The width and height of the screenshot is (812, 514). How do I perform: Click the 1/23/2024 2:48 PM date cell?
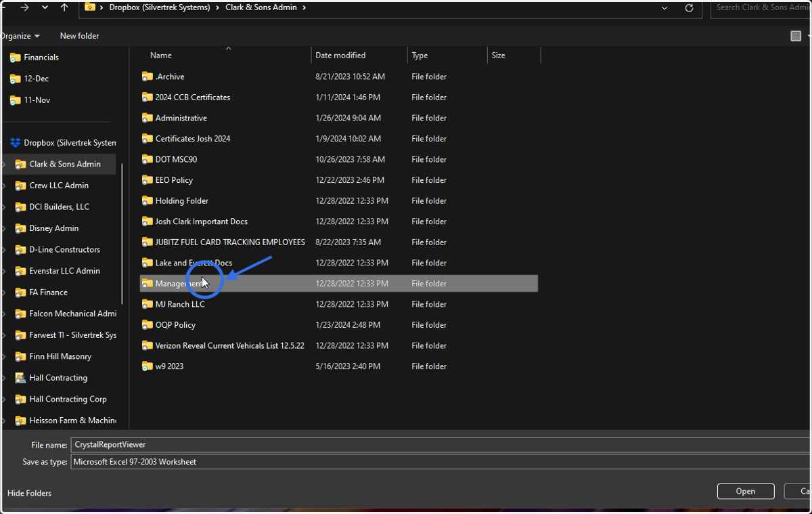(x=348, y=325)
